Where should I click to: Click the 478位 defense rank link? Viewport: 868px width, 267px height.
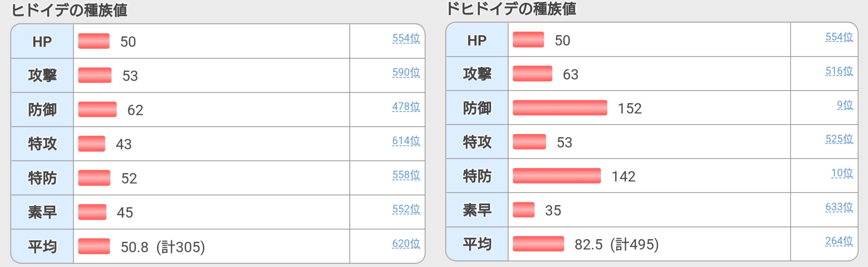pos(406,107)
